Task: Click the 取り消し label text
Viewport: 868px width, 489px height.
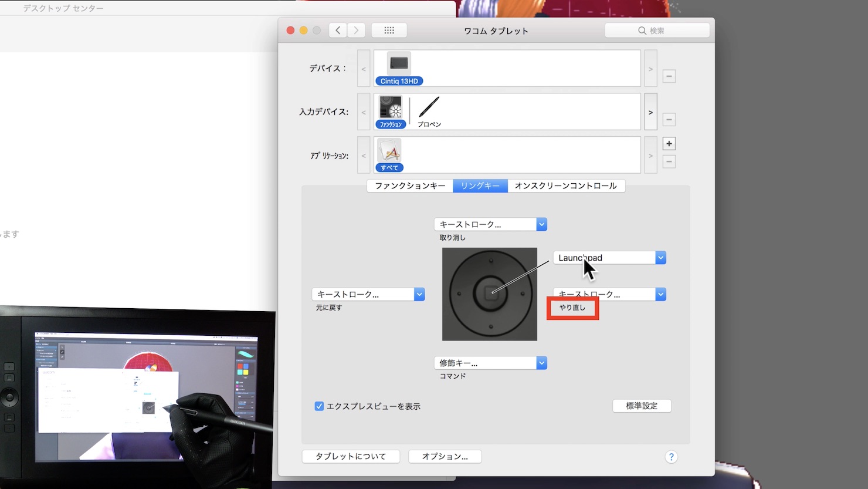Action: 453,238
